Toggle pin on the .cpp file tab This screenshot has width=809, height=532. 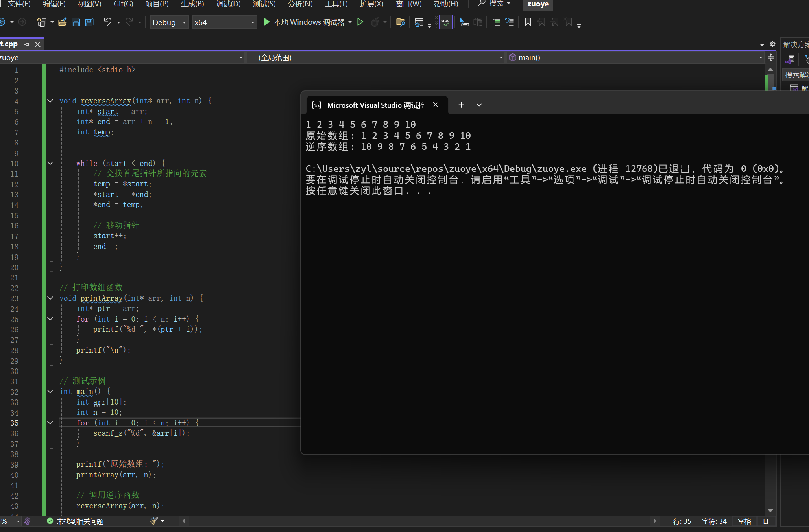[x=27, y=44]
